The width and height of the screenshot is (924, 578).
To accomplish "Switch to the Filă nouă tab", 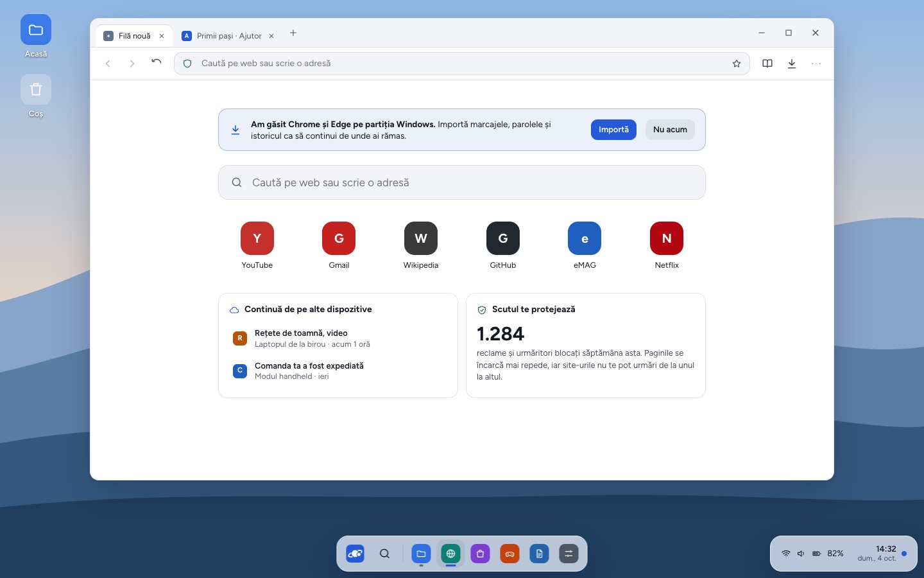I will tap(134, 36).
